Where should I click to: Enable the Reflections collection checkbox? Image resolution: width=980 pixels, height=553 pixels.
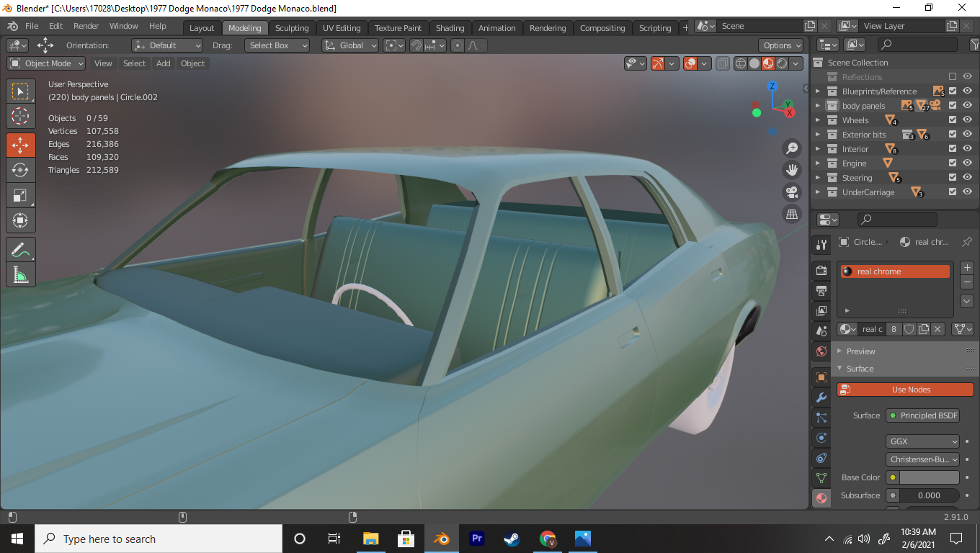953,77
